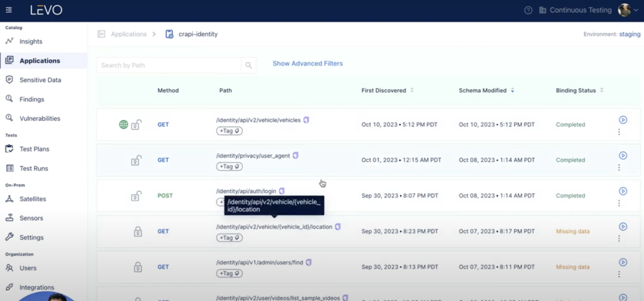Expand the user avatar dropdown chevron

[636, 10]
